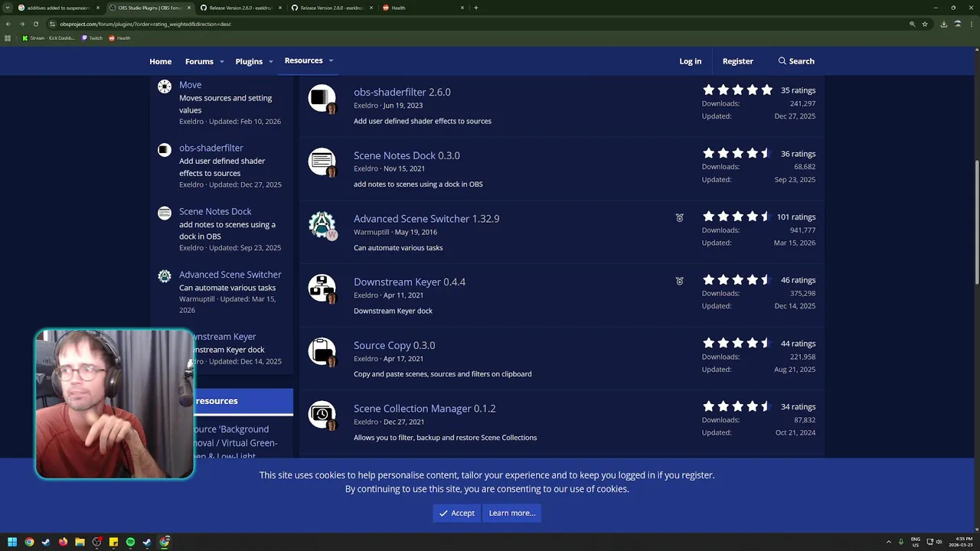The height and width of the screenshot is (551, 980).
Task: Click the browser back arrow
Action: pos(8,24)
